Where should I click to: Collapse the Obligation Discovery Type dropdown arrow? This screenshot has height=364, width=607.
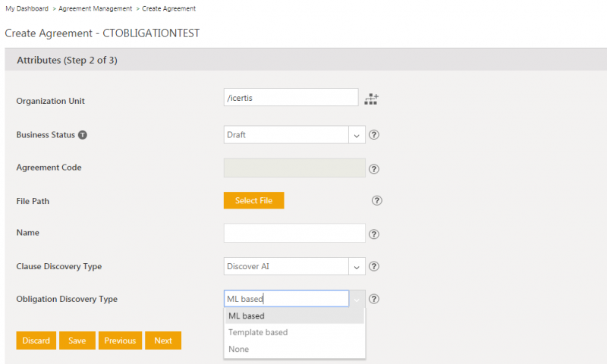click(x=357, y=299)
